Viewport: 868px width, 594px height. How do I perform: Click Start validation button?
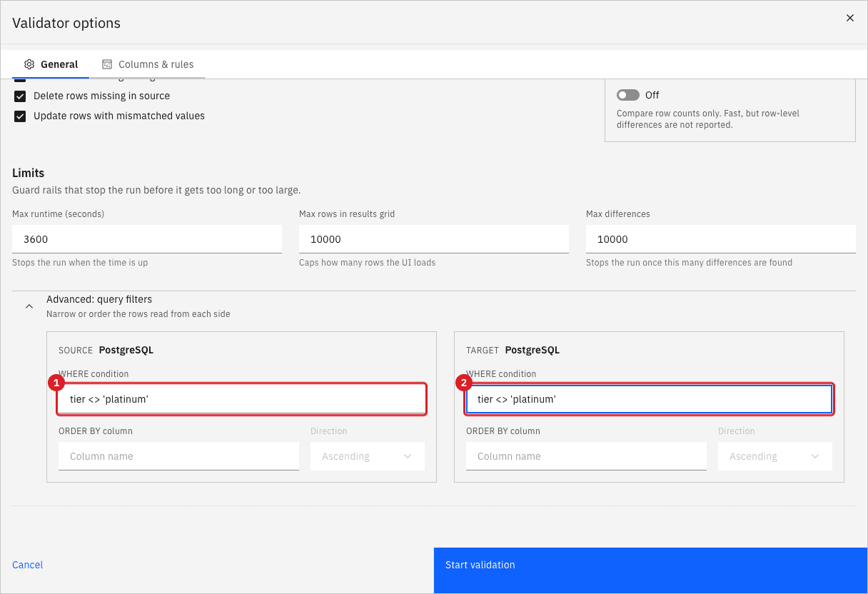click(650, 570)
